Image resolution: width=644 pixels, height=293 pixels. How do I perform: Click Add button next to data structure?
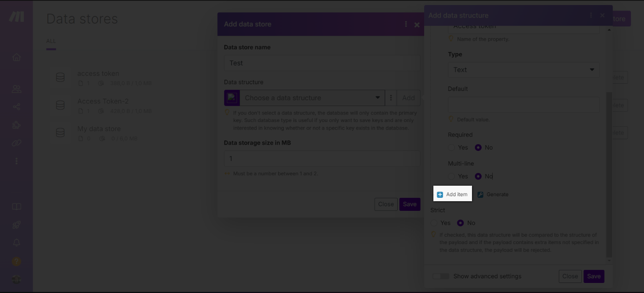(x=409, y=98)
